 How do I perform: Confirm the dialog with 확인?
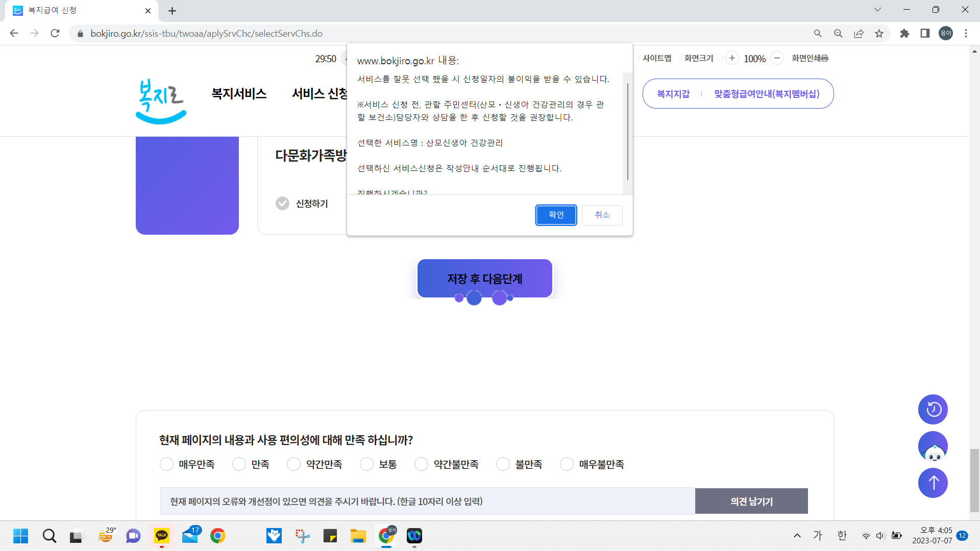click(556, 215)
